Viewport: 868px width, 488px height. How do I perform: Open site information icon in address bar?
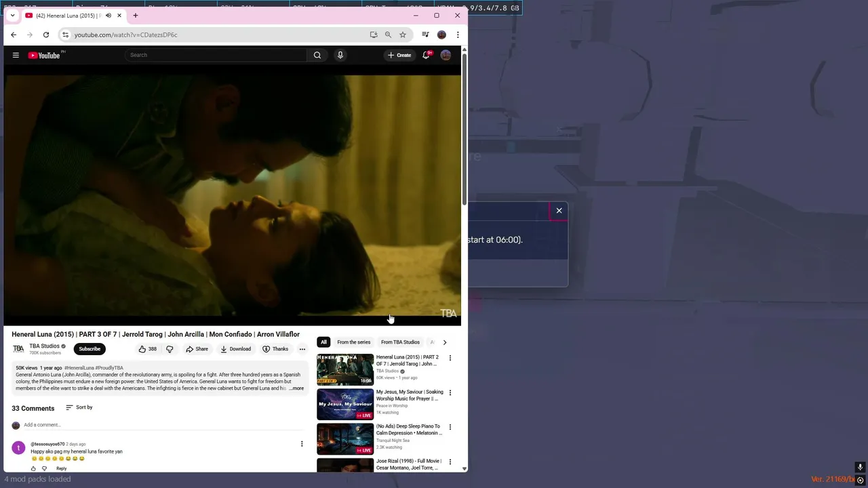pyautogui.click(x=65, y=35)
